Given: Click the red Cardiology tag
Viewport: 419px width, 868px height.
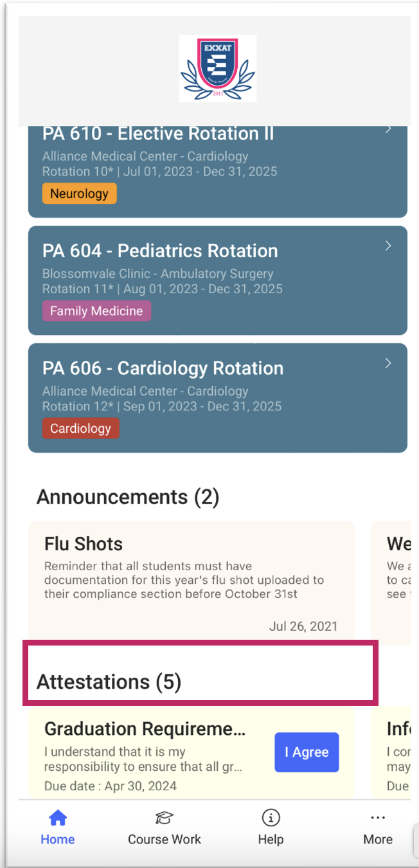Looking at the screenshot, I should pos(80,429).
